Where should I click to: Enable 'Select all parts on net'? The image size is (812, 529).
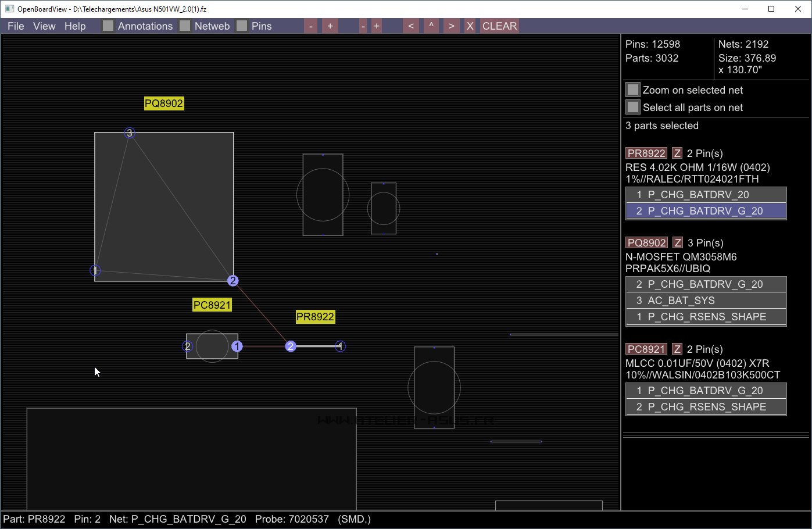click(x=633, y=108)
